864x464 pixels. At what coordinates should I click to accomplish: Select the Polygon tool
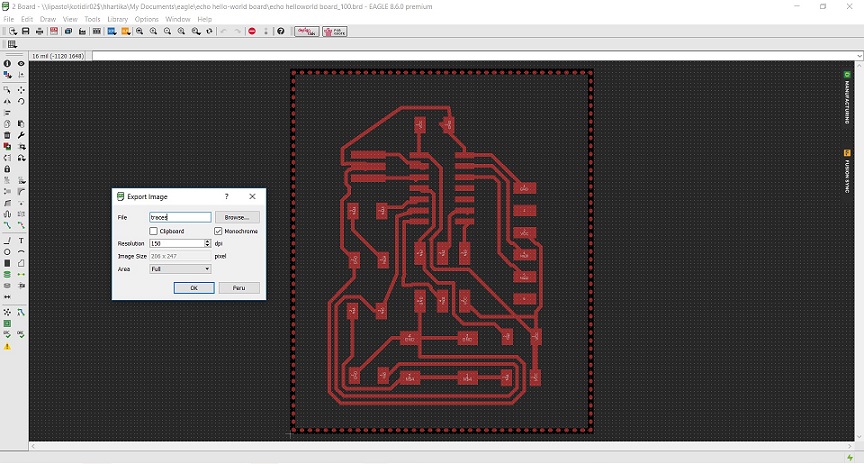(21, 263)
